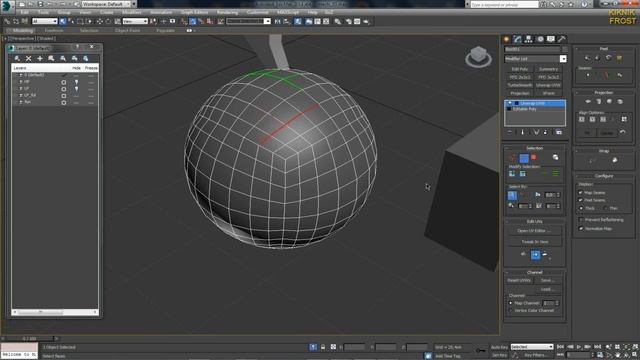The width and height of the screenshot is (640, 360).
Task: Apply Box Map projection icon
Action: tap(620, 101)
